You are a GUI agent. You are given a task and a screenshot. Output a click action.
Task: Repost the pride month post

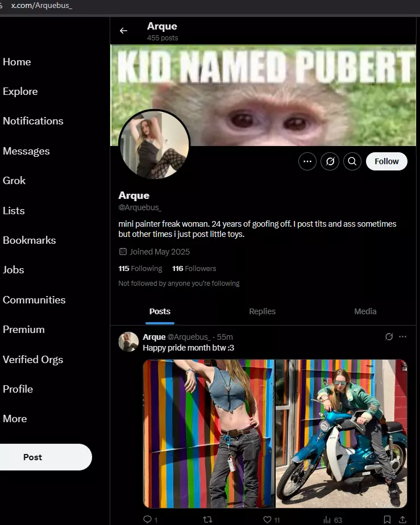[x=207, y=519]
